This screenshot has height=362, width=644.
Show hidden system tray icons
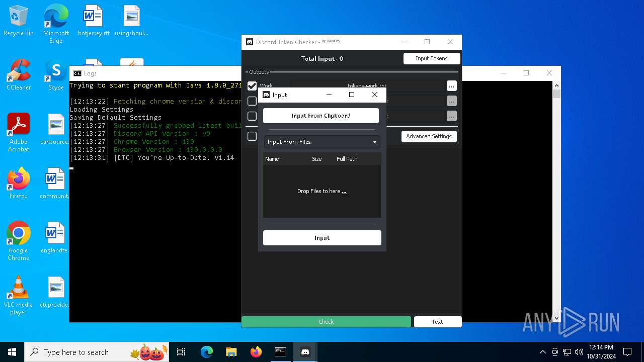pos(542,352)
